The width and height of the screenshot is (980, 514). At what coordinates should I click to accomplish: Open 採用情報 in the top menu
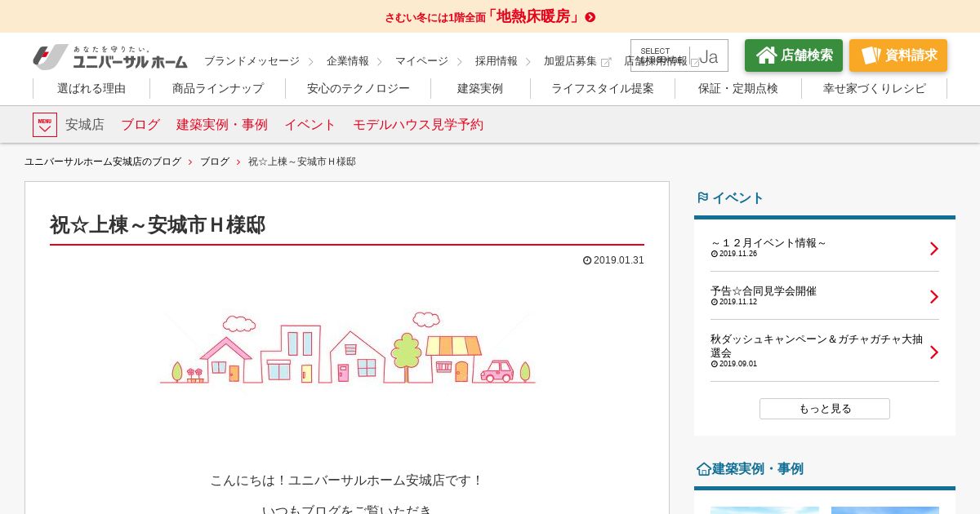[497, 61]
